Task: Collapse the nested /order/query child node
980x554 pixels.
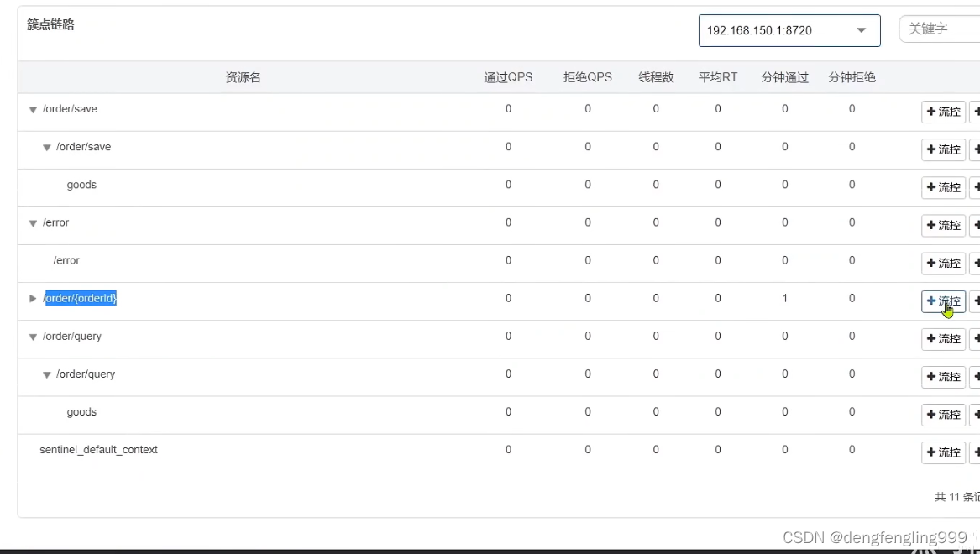Action: (x=47, y=374)
